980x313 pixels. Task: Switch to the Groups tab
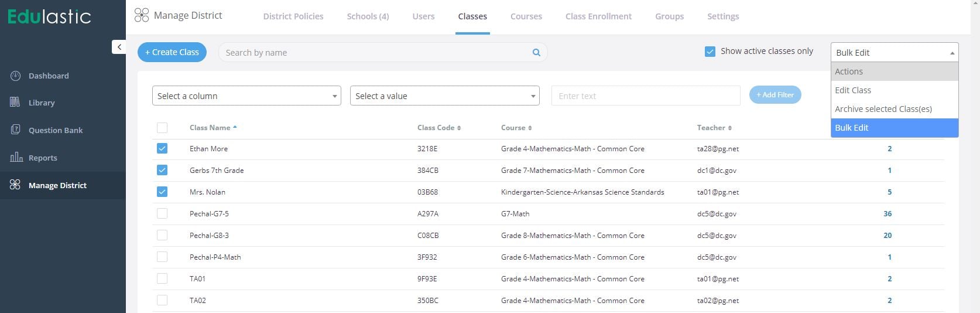pyautogui.click(x=669, y=16)
